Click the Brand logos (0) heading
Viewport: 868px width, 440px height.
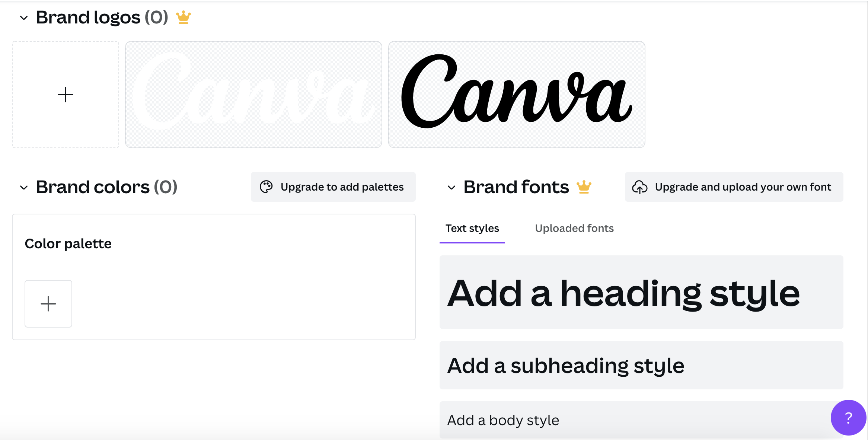102,17
